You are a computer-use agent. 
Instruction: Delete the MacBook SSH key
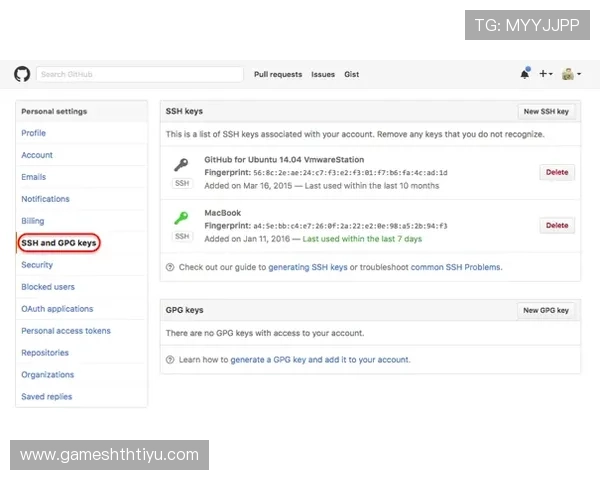pos(557,226)
